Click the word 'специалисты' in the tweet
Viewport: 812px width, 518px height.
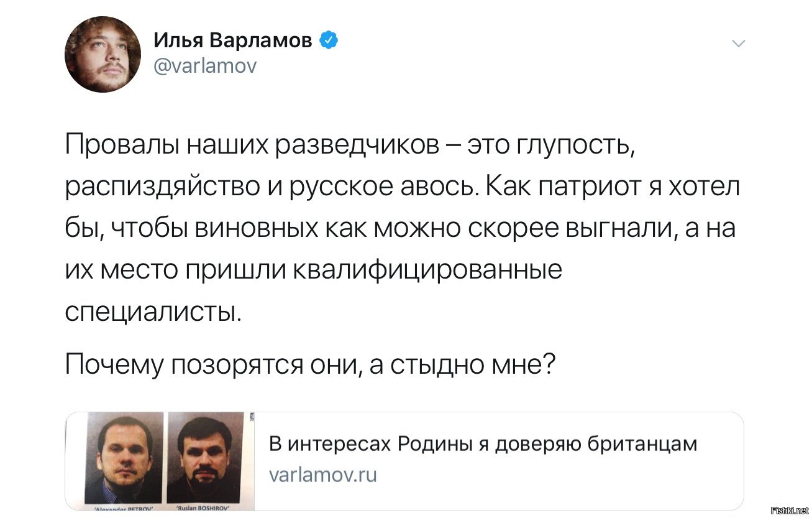(x=153, y=311)
